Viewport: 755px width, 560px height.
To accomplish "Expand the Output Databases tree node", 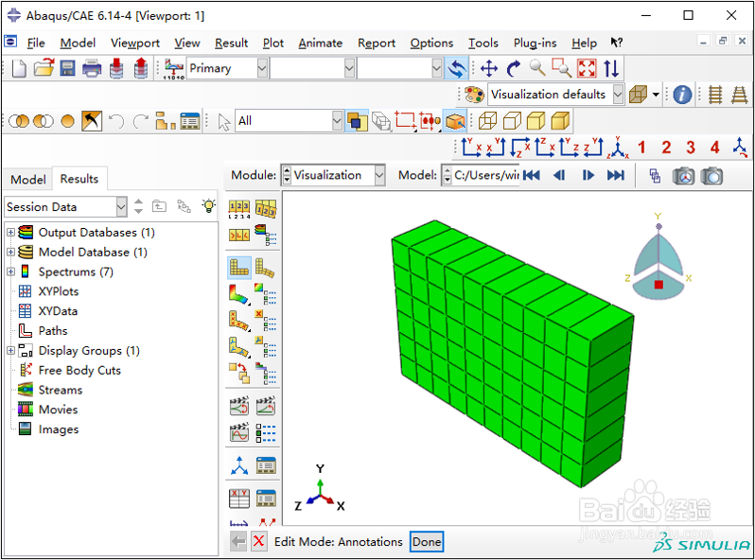I will (10, 233).
